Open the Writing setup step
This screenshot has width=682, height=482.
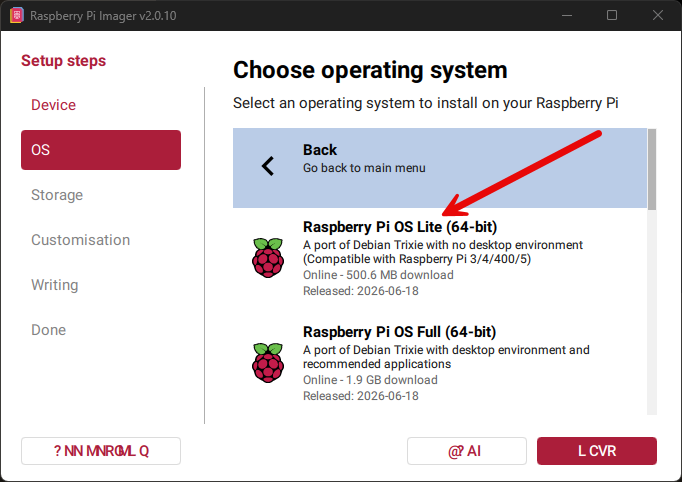click(x=55, y=285)
